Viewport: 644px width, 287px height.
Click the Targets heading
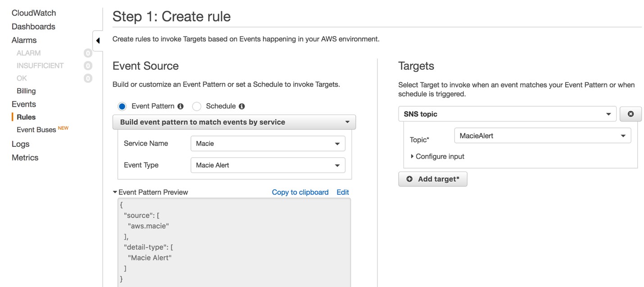(416, 66)
